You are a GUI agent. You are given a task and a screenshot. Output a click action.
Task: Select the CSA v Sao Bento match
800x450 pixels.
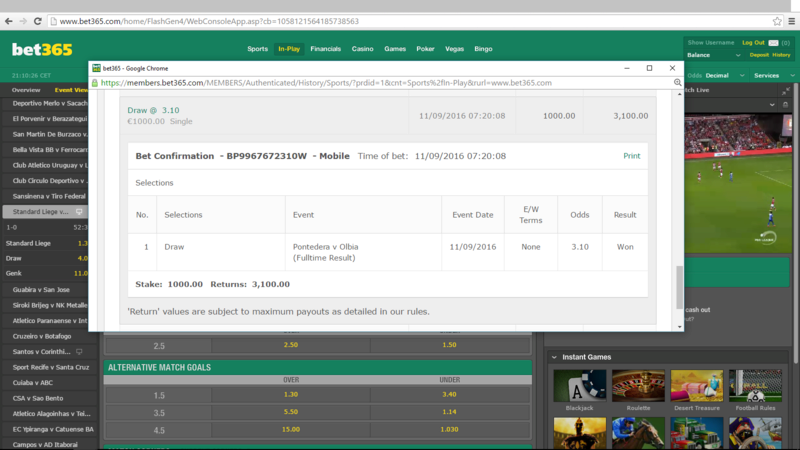(x=38, y=398)
